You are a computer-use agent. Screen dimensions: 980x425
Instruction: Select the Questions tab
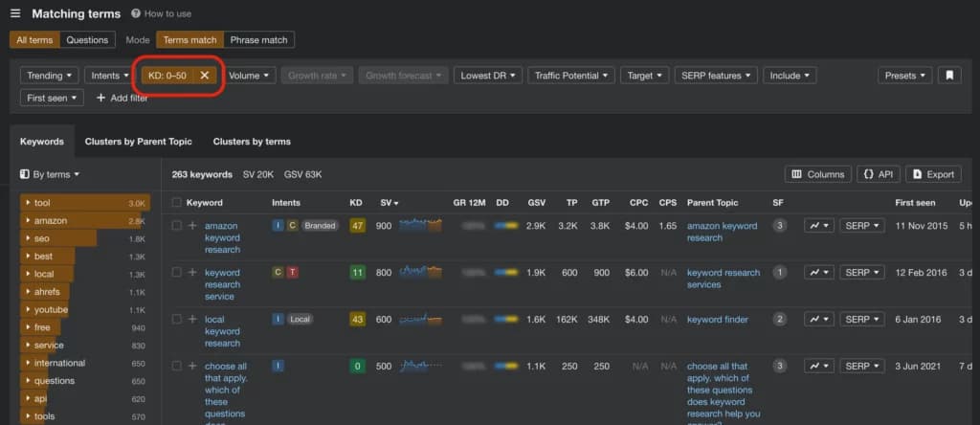coord(87,40)
